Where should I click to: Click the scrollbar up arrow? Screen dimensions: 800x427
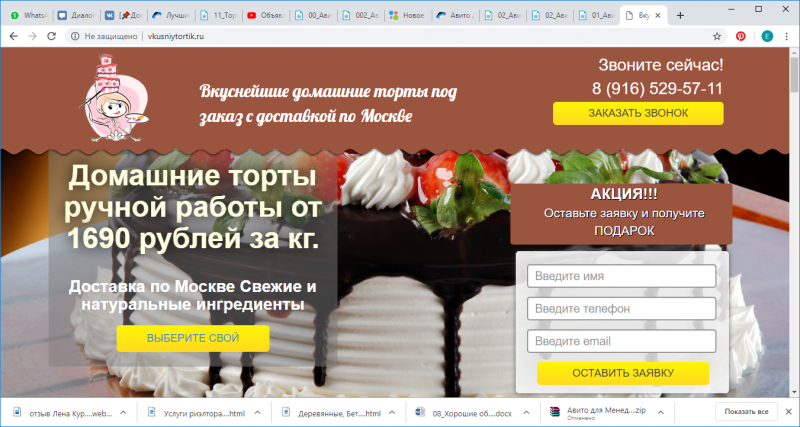tap(794, 52)
